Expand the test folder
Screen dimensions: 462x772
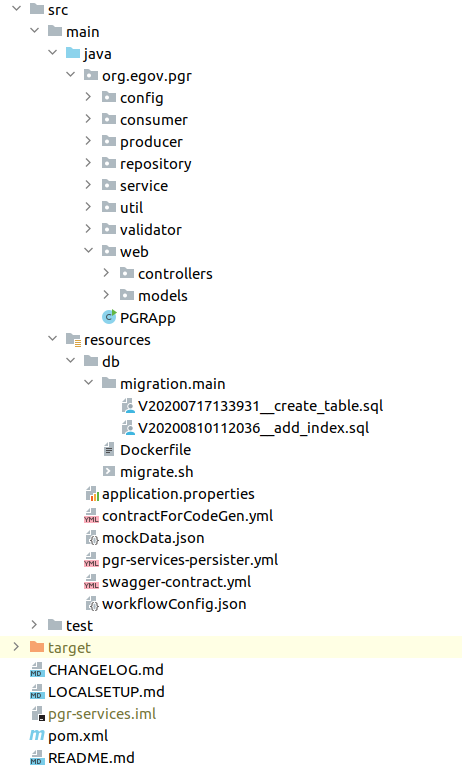pyautogui.click(x=34, y=625)
